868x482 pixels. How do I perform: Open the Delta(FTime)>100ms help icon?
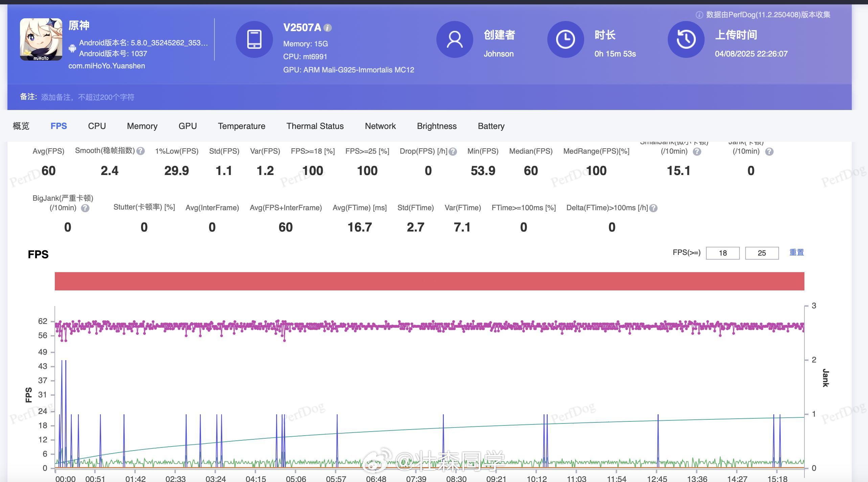pos(654,208)
